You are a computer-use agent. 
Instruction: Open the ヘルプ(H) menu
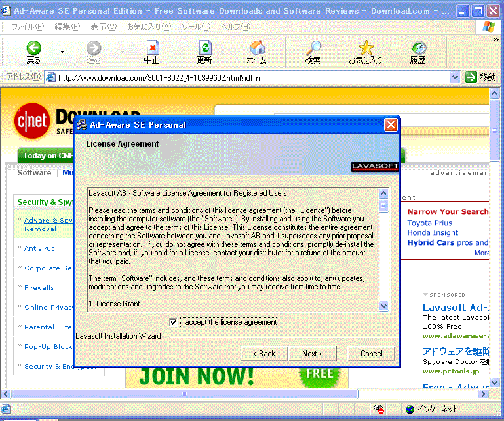pos(235,27)
